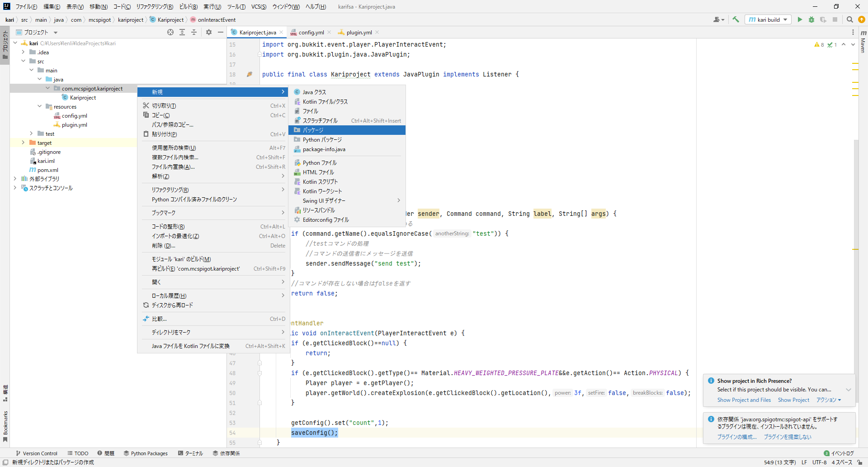Click the Debug bug icon
This screenshot has height=467, width=868.
coord(811,19)
